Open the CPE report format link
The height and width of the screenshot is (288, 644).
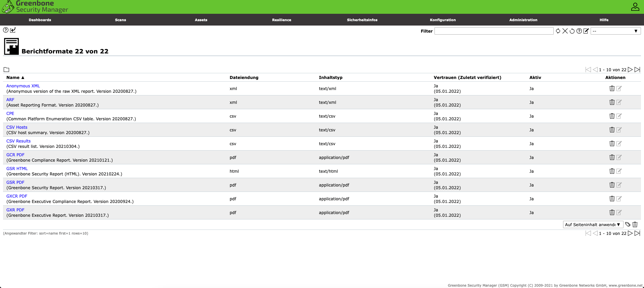pyautogui.click(x=10, y=114)
